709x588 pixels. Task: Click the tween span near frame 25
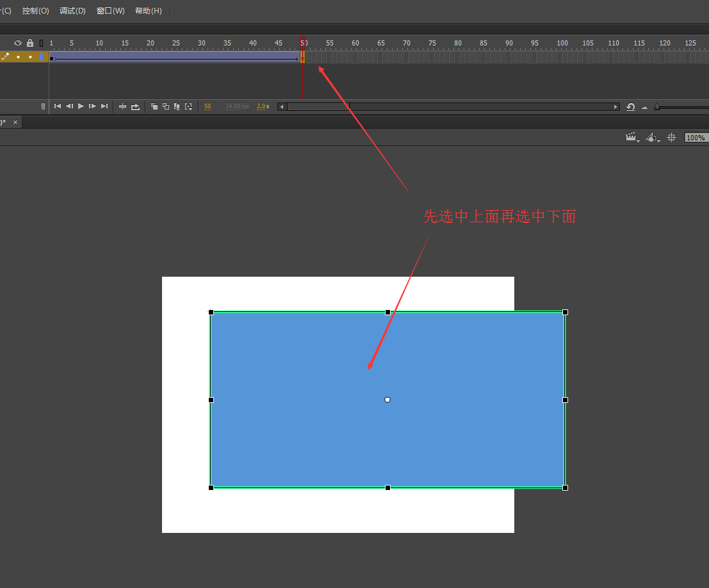(175, 57)
